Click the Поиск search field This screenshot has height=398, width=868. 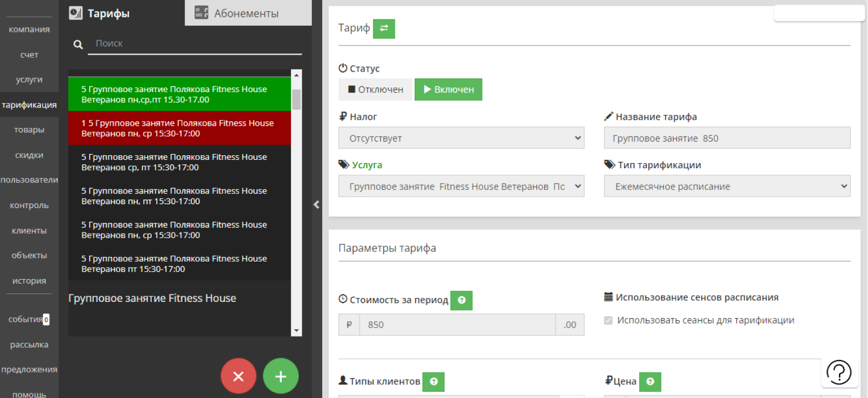click(x=195, y=44)
